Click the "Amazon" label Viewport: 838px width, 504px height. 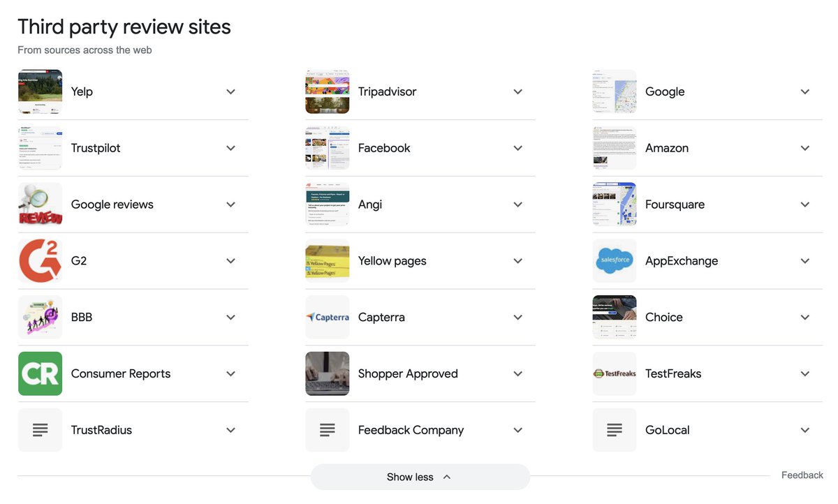tap(667, 148)
